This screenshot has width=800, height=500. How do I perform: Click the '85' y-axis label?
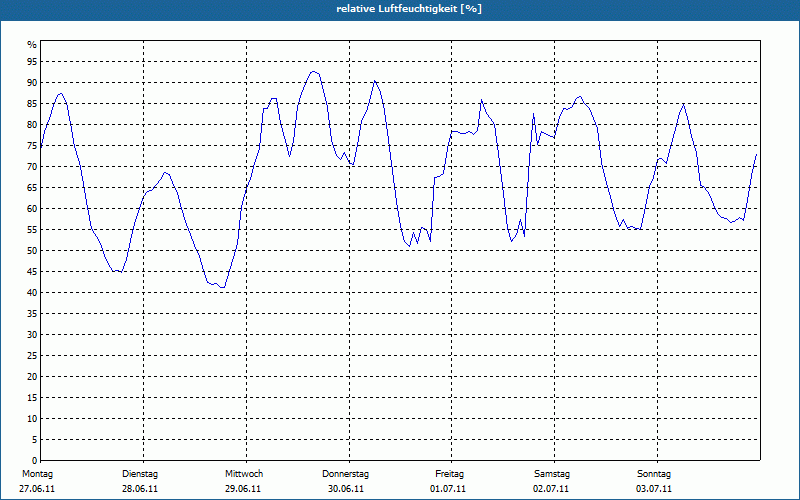pos(32,104)
